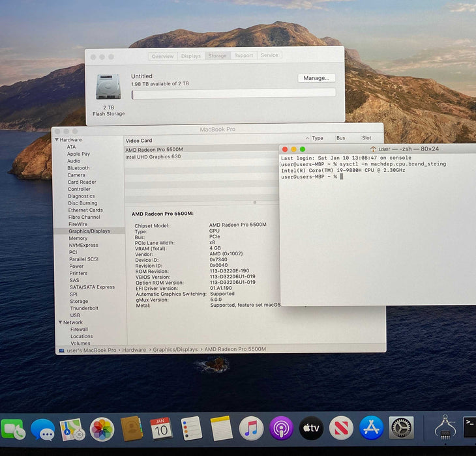Select Locations under Network

(82, 336)
